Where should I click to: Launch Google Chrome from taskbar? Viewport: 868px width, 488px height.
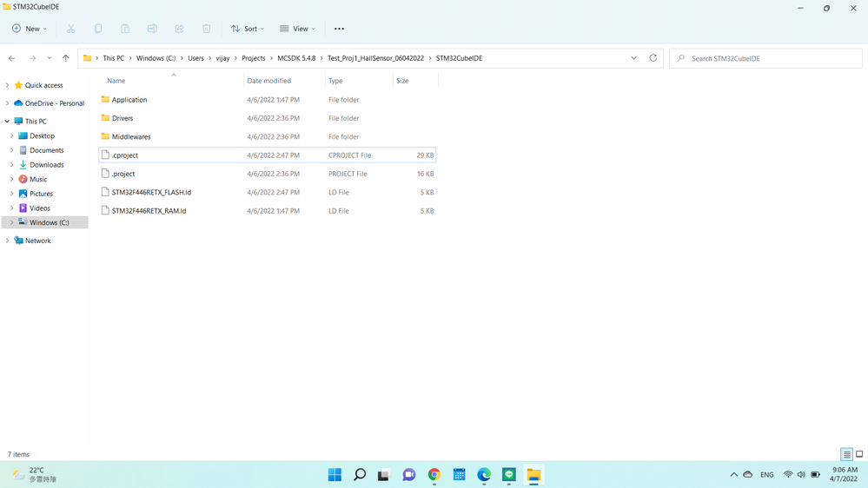point(434,475)
